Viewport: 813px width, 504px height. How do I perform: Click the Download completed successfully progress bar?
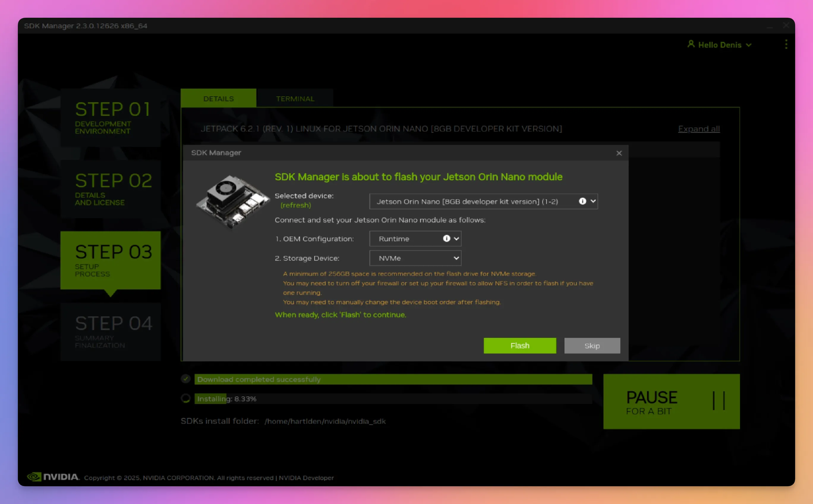coord(393,379)
